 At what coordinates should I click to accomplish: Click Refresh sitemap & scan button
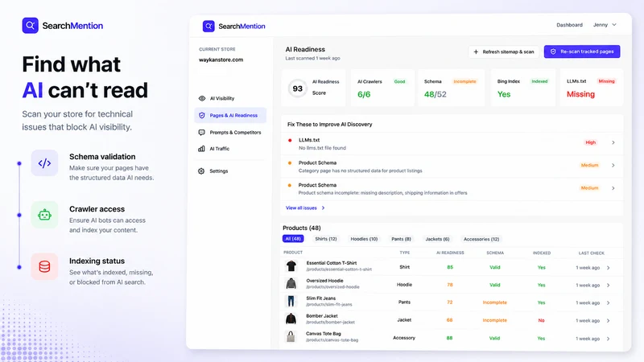504,51
